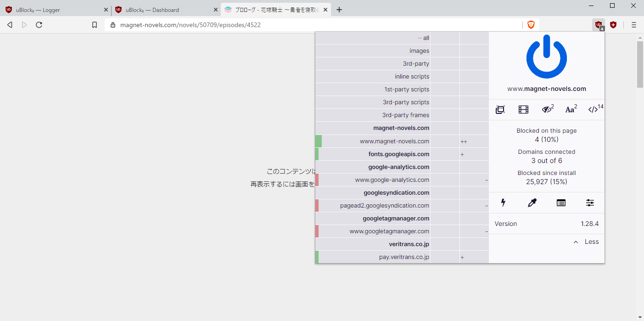This screenshot has height=321, width=644.
Task: Click the '+' cell for pay.veritrans.co.jp
Action: pyautogui.click(x=474, y=257)
